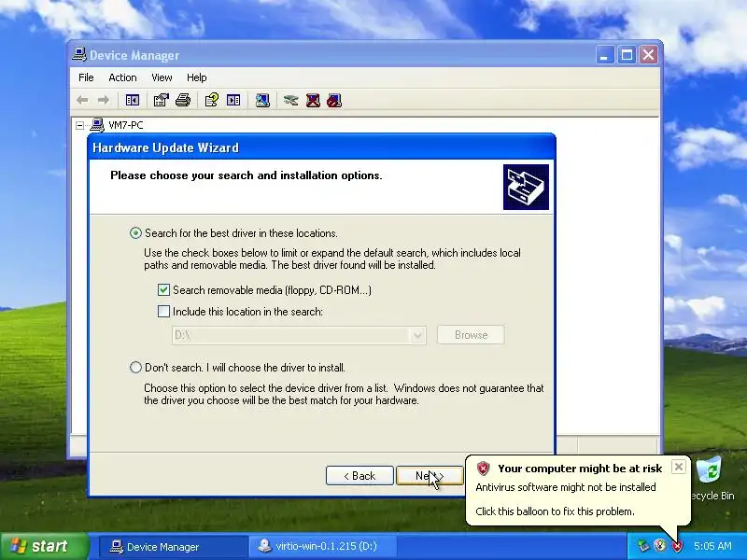
Task: Click the Forward arrow in Device Manager toolbar
Action: click(x=104, y=100)
